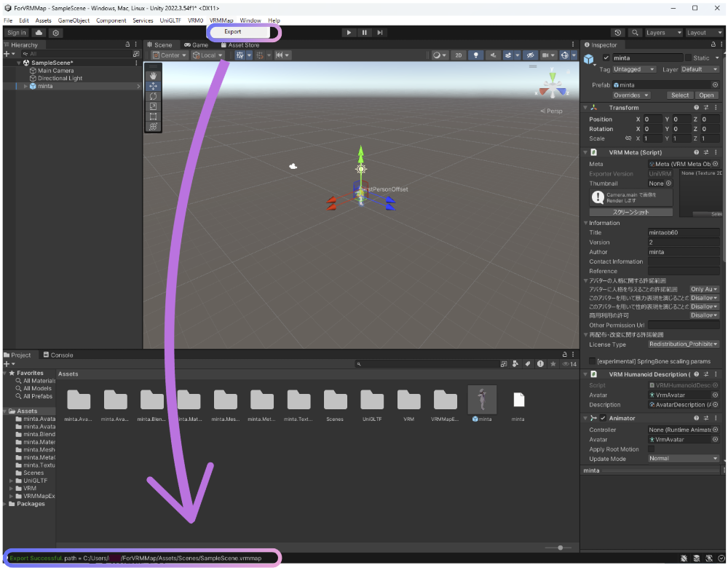Toggle the Static checkbox
728x568 pixels.
point(688,58)
